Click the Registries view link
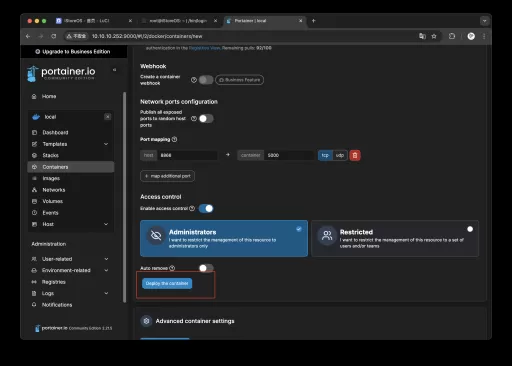This screenshot has width=512, height=366. click(x=204, y=48)
